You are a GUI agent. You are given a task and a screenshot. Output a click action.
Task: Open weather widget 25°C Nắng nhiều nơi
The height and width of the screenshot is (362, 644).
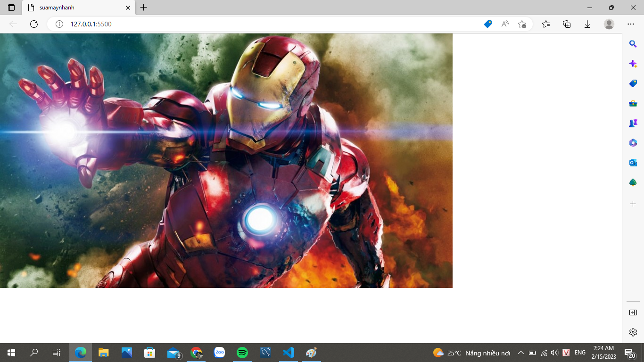(472, 353)
